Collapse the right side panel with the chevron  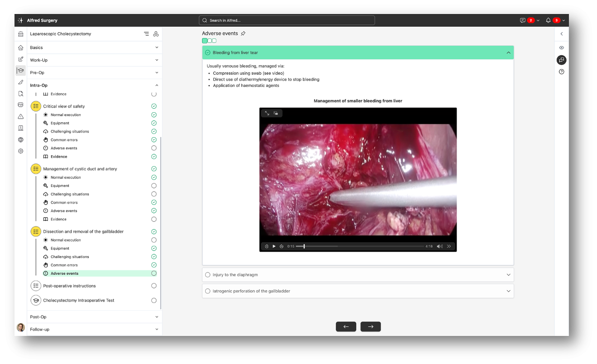pyautogui.click(x=562, y=34)
